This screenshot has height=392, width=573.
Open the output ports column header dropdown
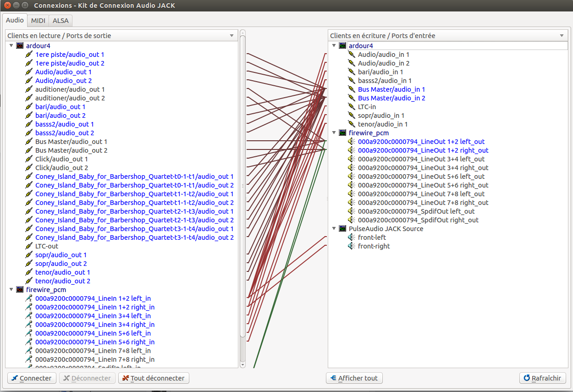coord(232,36)
